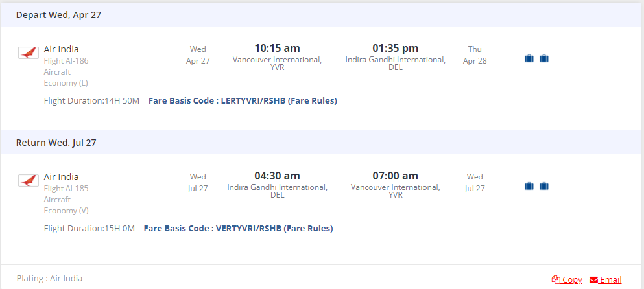This screenshot has width=644, height=289.
Task: Click the Economy (L) cabin class text
Action: coord(66,82)
